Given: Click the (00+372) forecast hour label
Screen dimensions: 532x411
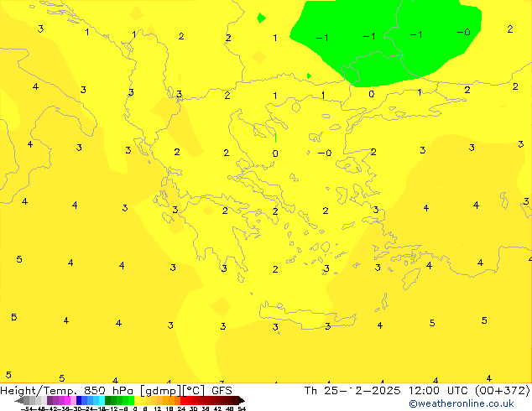Looking at the screenshot, I should [503, 391].
